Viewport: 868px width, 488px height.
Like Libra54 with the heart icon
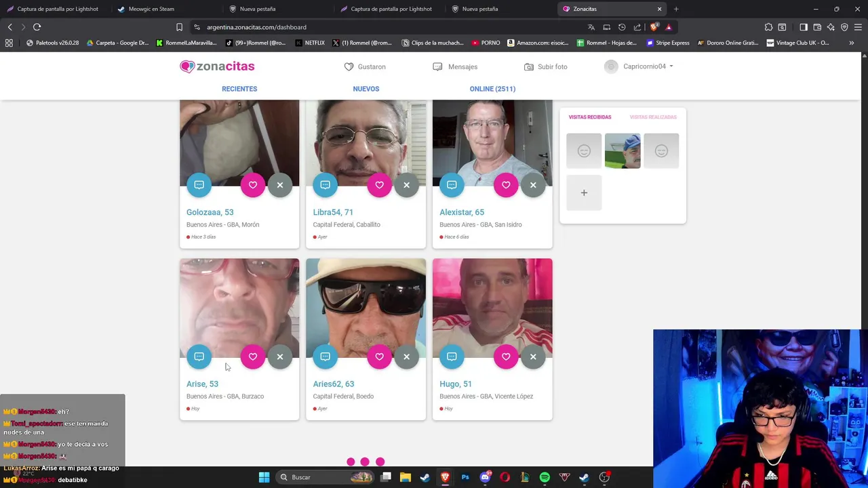[379, 185]
